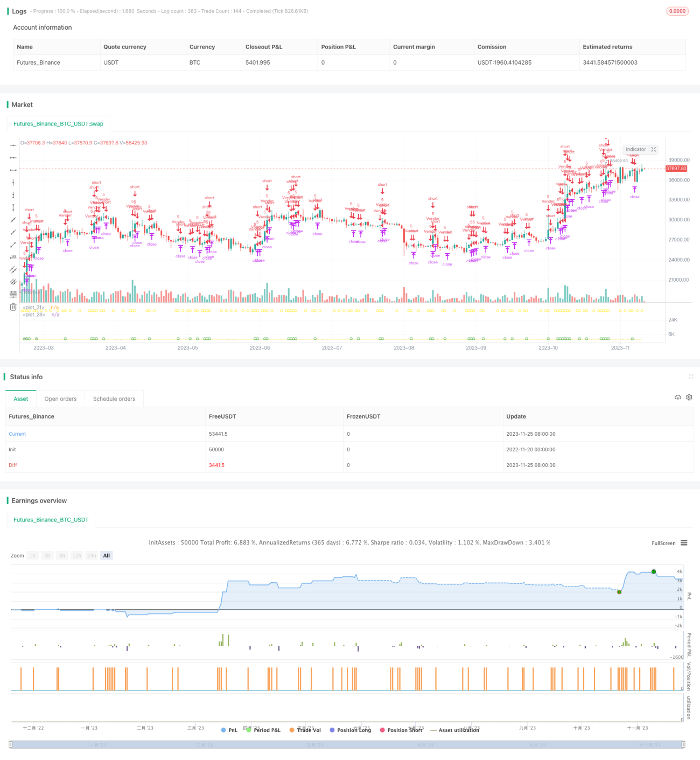The width and height of the screenshot is (700, 760).
Task: Open settings gear in Status info
Action: pyautogui.click(x=689, y=397)
